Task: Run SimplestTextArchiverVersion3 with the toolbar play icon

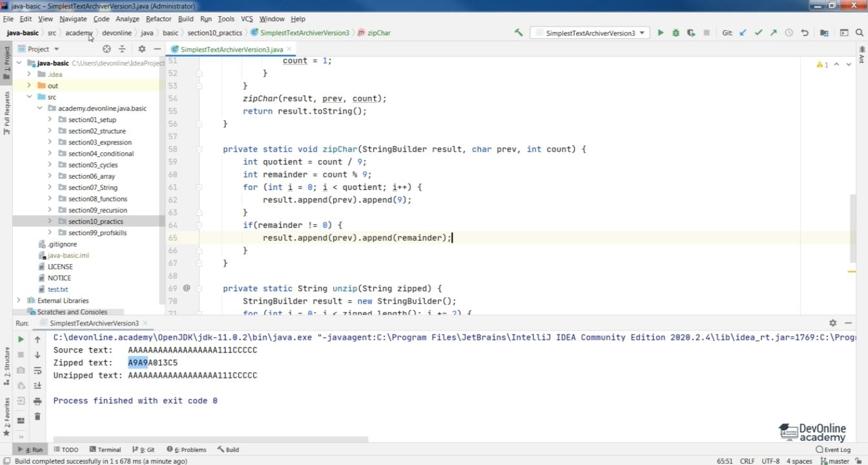Action: [660, 32]
